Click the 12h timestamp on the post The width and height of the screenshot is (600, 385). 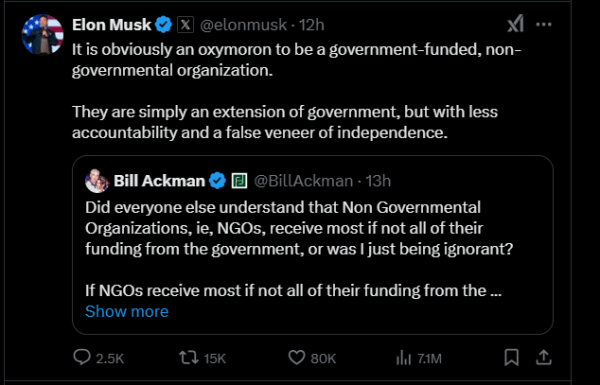click(311, 25)
